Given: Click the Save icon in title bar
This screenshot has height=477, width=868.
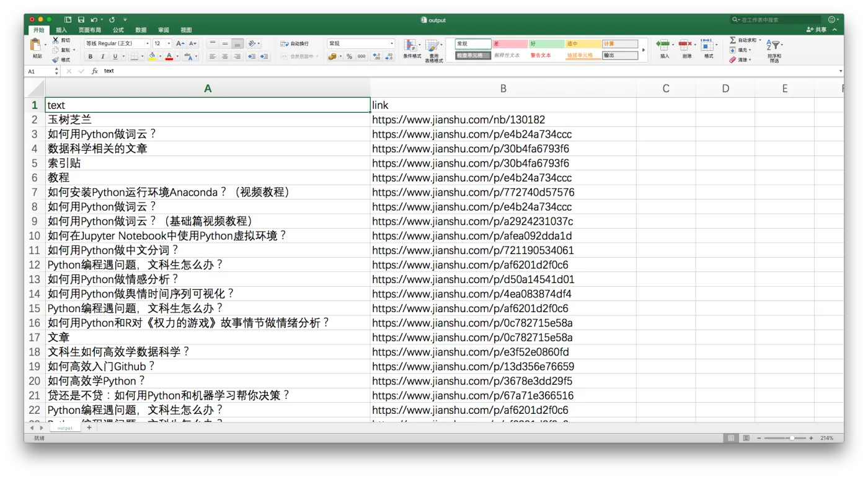Looking at the screenshot, I should pyautogui.click(x=81, y=20).
